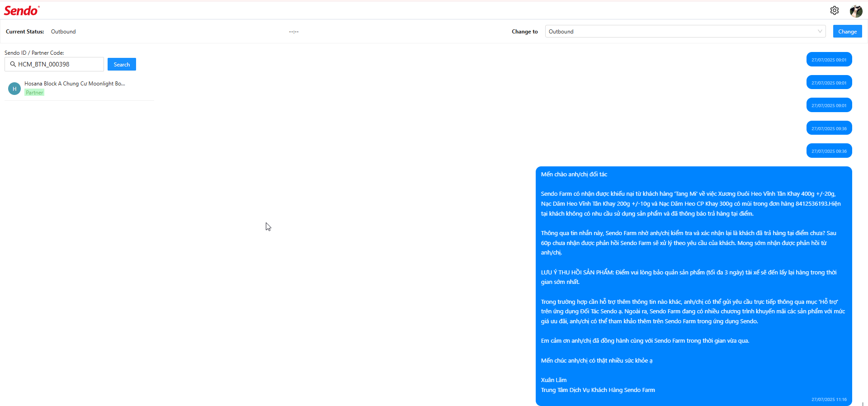Image resolution: width=868 pixels, height=406 pixels.
Task: Click the 'LƯU Ý THU HỒI SẢN PHẨM' paragraph
Action: pos(689,277)
